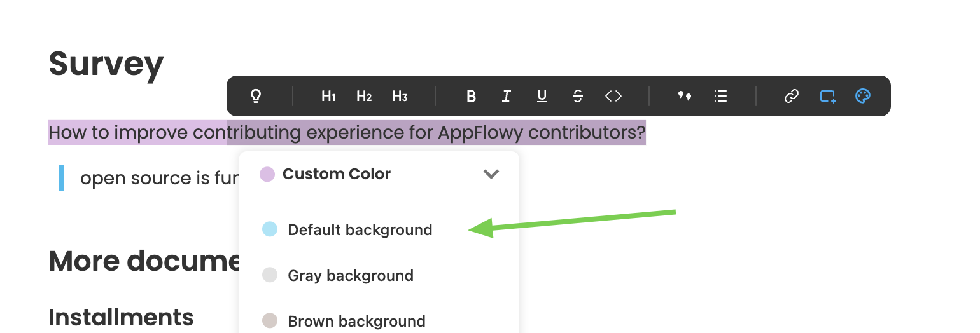Insert a link on selected text
This screenshot has width=980, height=333.
pyautogui.click(x=792, y=96)
